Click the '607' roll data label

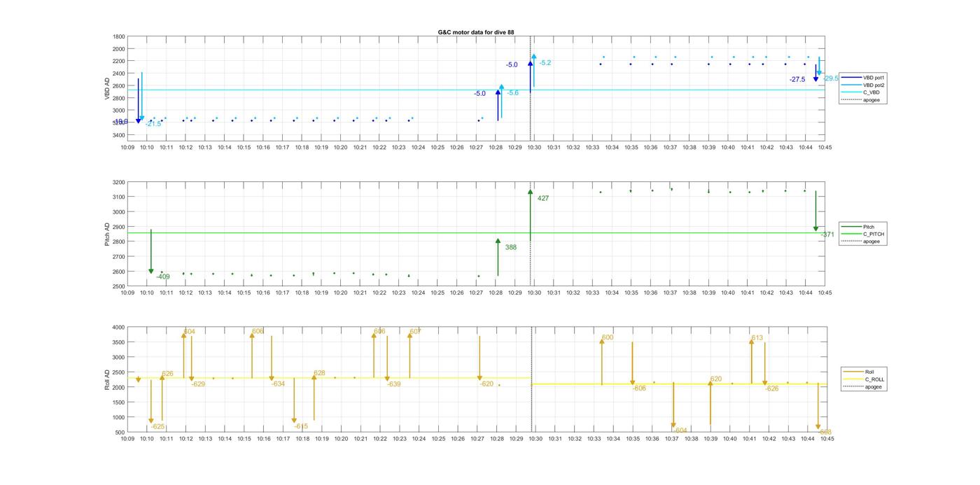coord(415,331)
